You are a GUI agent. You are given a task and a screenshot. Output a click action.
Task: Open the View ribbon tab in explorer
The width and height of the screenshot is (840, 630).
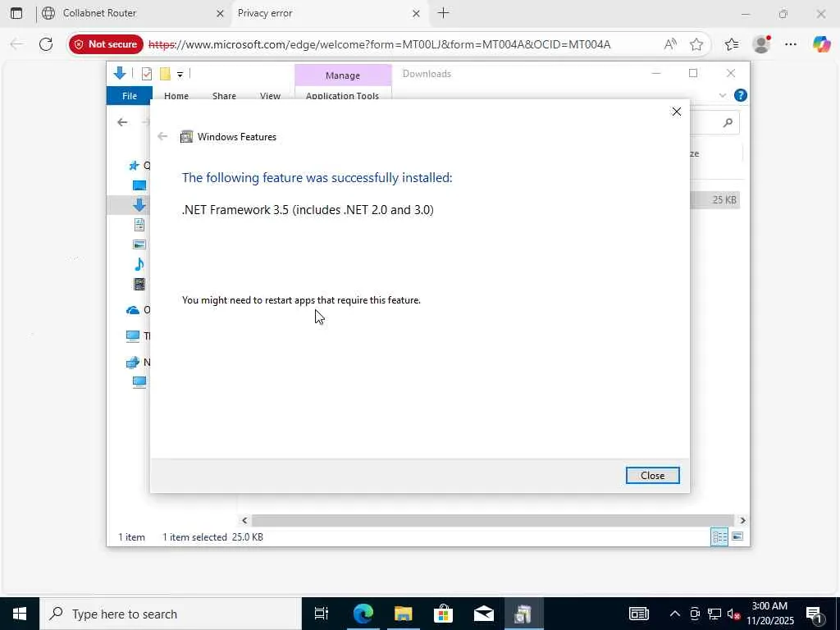270,96
